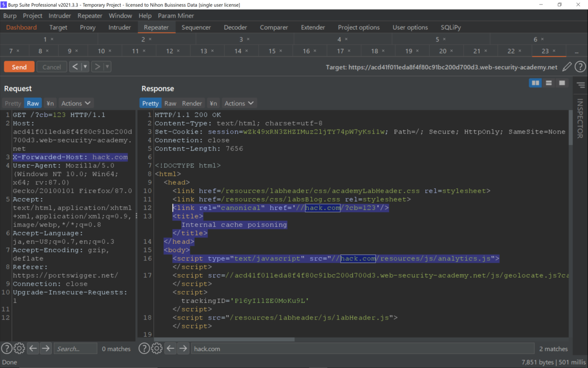Switch to the Target tab
Viewport: 588px width, 368px height.
(x=58, y=27)
